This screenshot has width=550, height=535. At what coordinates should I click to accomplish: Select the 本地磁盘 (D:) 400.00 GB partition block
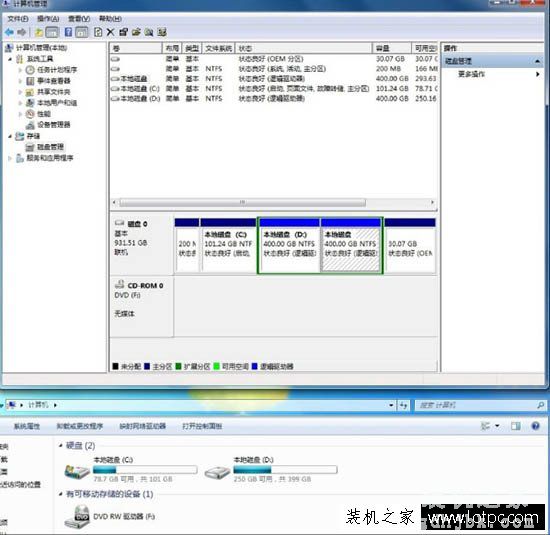(289, 246)
